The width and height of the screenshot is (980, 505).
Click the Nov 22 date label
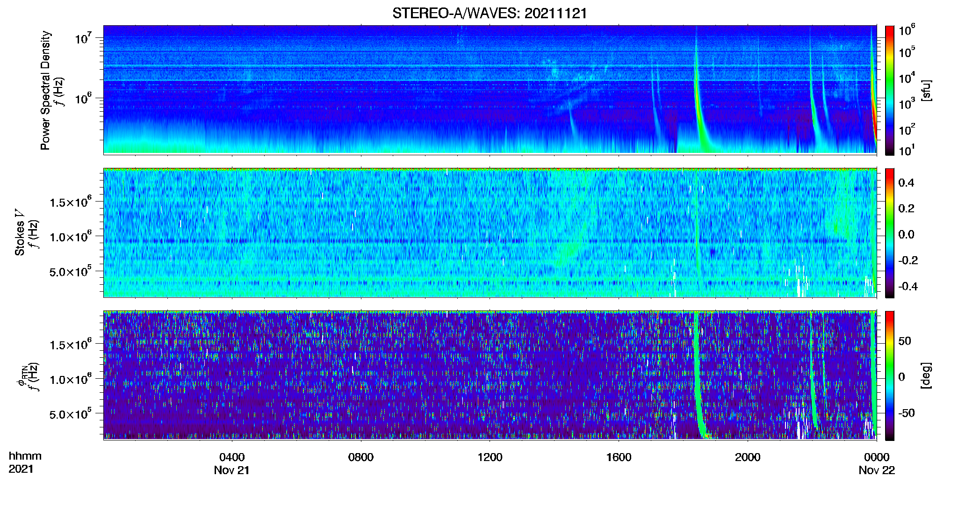pos(877,470)
